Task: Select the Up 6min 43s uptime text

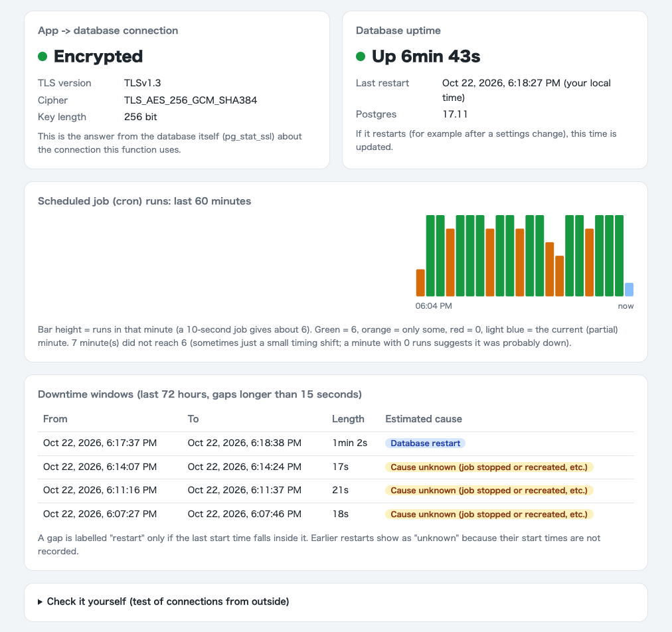Action: click(x=426, y=56)
